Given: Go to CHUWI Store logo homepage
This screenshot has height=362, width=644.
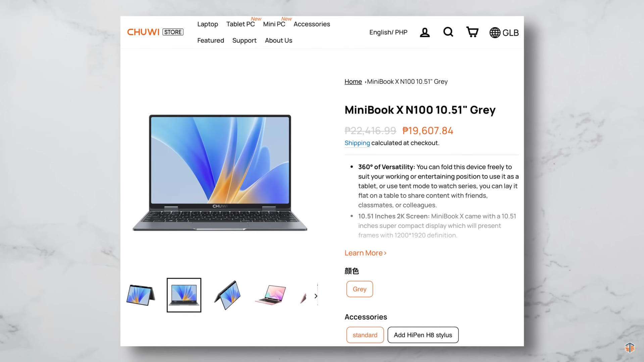Looking at the screenshot, I should (155, 32).
